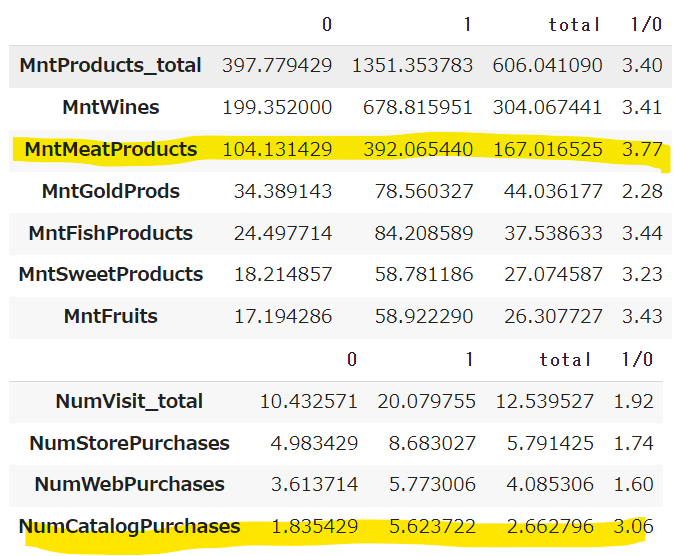Click the highlighted NumCatalogPurchases row label
This screenshot has width=674, height=556.
(129, 526)
